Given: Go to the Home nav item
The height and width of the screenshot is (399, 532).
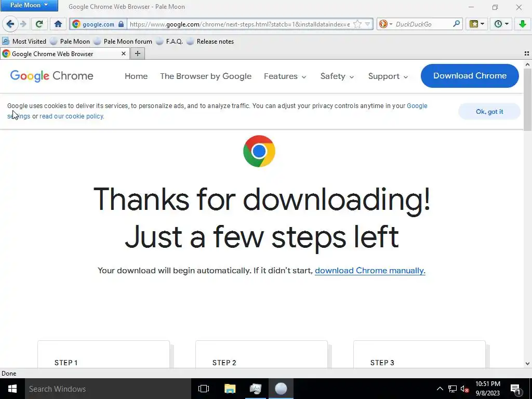Looking at the screenshot, I should (x=136, y=76).
